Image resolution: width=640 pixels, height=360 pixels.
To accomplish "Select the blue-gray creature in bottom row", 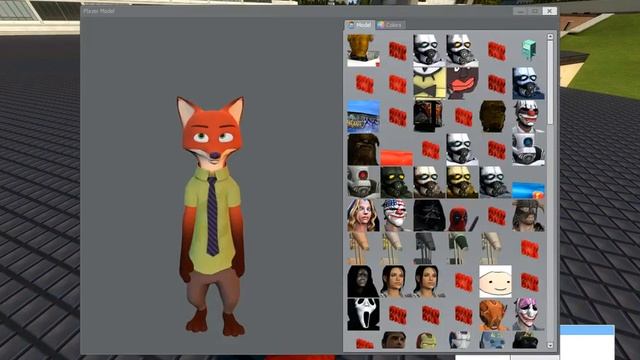I will pyautogui.click(x=493, y=340).
